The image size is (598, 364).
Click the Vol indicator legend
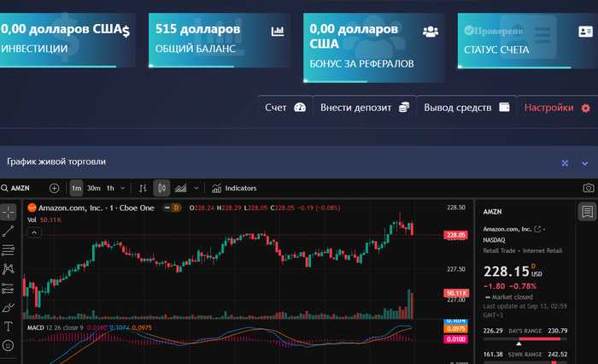44,220
